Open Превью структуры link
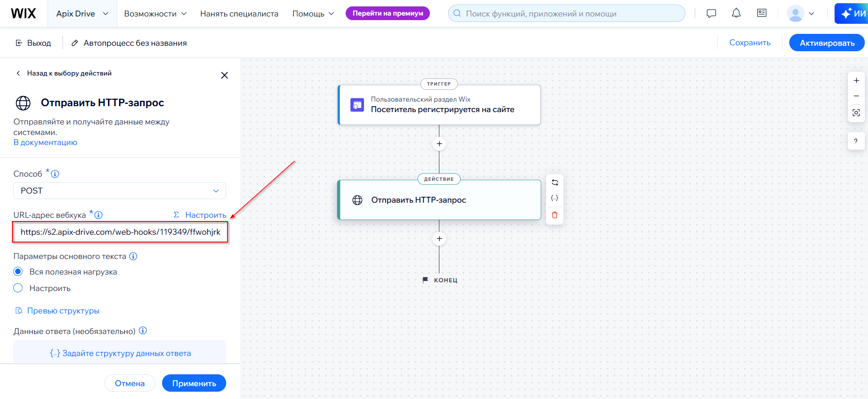 [x=57, y=311]
